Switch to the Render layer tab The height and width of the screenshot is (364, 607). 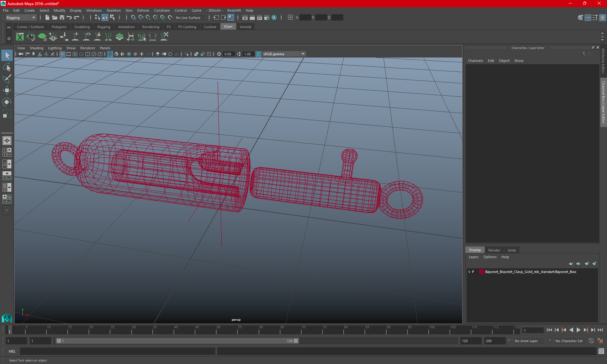tap(494, 250)
